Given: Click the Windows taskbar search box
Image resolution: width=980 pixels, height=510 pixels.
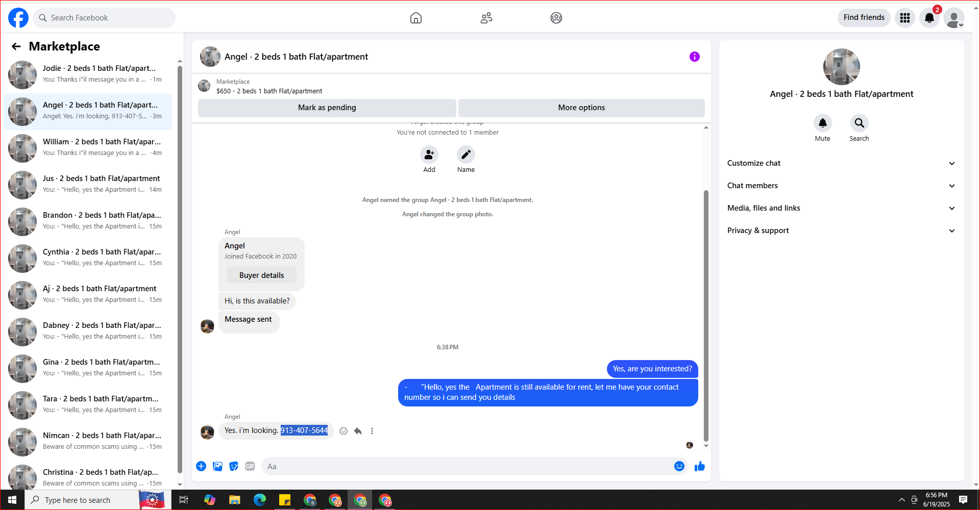Looking at the screenshot, I should click(82, 500).
